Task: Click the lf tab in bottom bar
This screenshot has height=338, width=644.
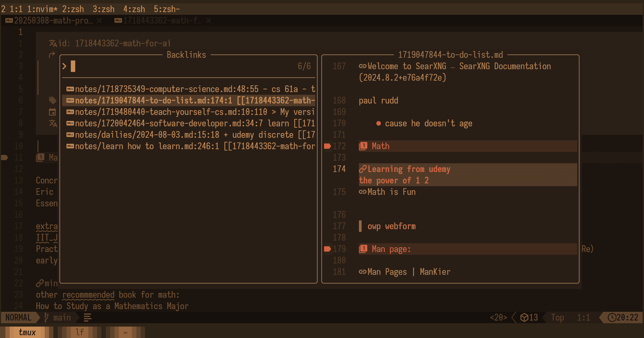Action: coord(80,332)
